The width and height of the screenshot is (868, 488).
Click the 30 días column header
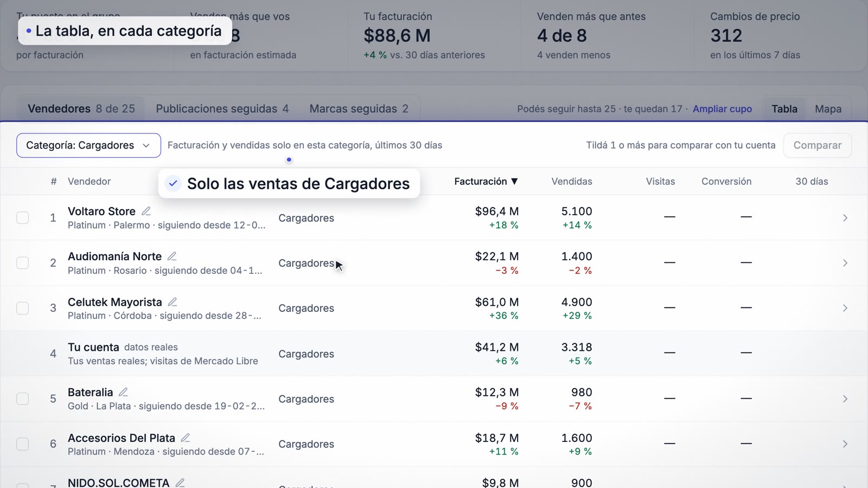coord(812,182)
